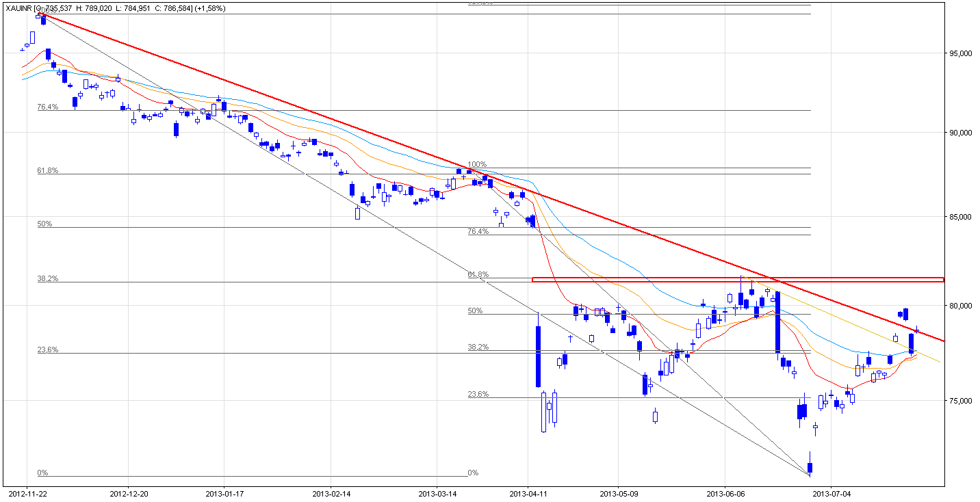Screen dimensions: 980x502
Task: Click the XAUINR symbol name in the header
Action: (x=18, y=8)
